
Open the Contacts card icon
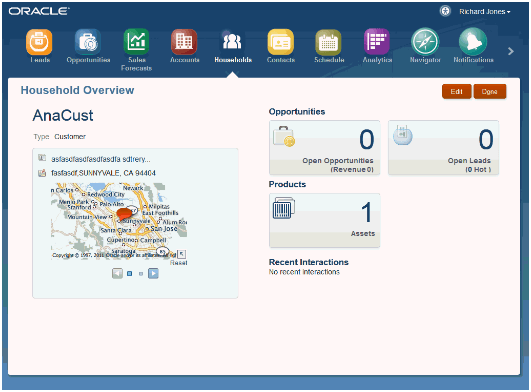[281, 42]
